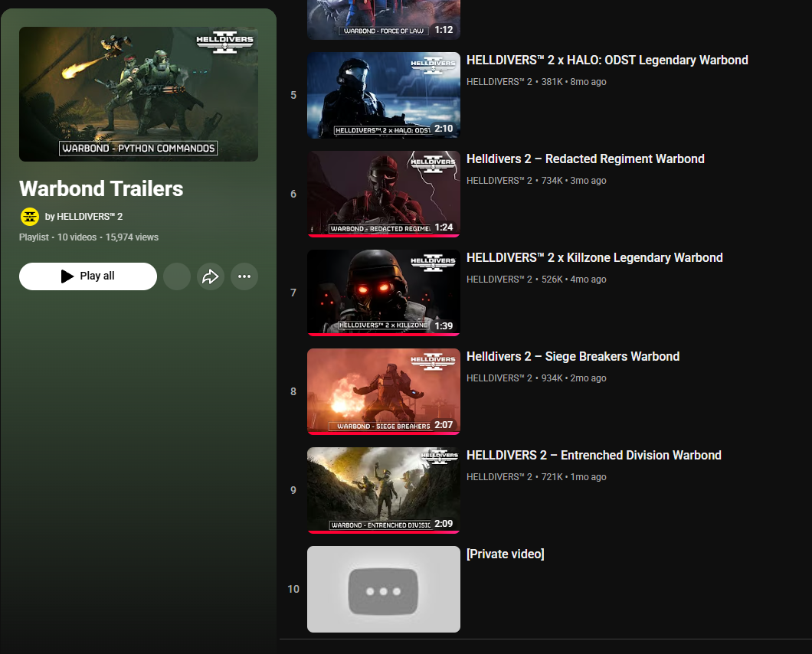Open Helldivers 2 – Redacted Regiment Warbond title

[586, 159]
